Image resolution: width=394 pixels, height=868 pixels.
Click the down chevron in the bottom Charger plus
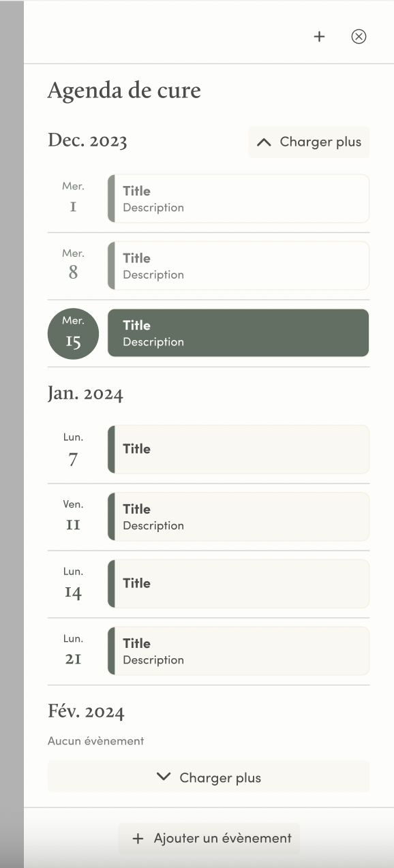(164, 777)
